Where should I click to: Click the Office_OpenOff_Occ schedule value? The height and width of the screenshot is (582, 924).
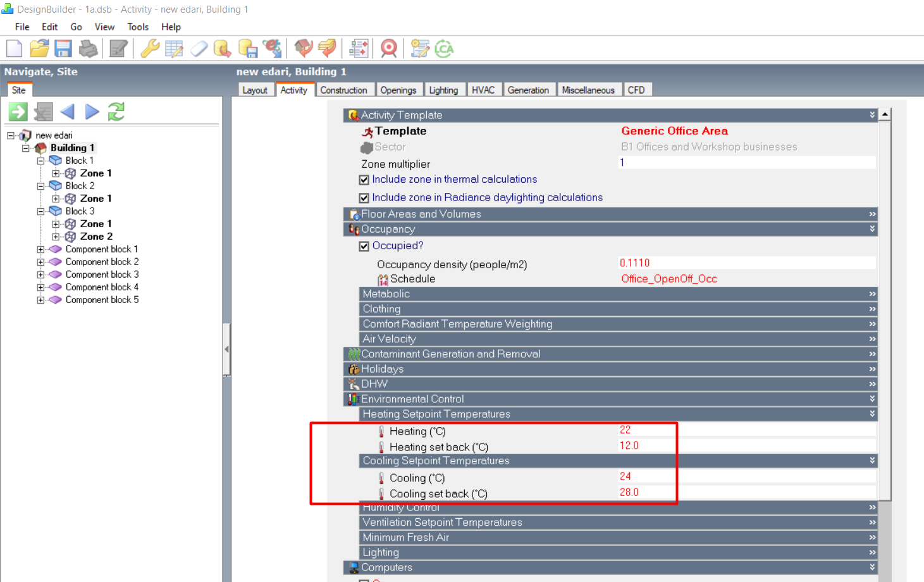click(669, 279)
